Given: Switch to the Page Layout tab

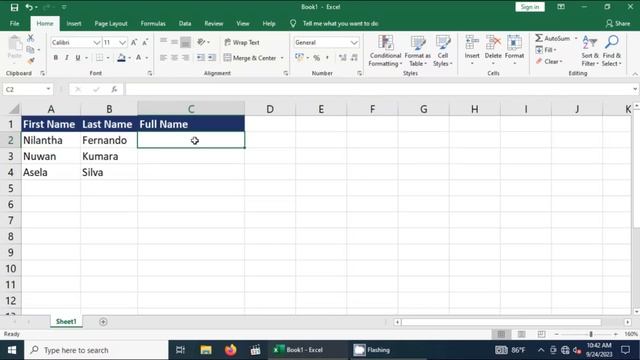Looking at the screenshot, I should (111, 24).
